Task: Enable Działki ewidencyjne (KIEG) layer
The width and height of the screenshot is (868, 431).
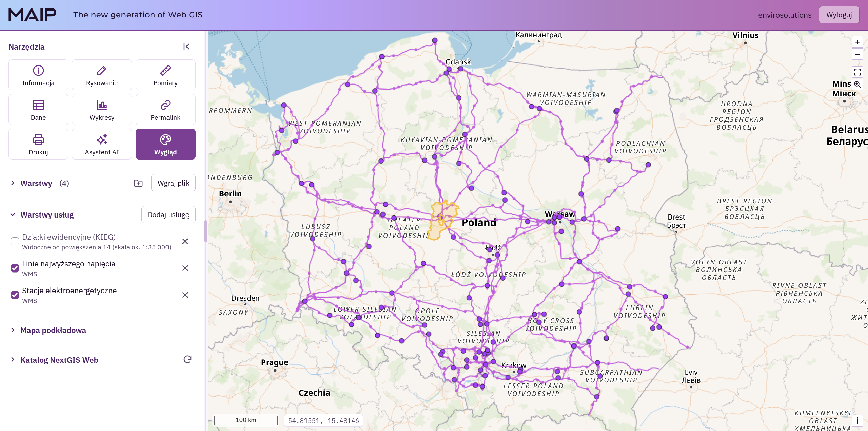Action: pos(15,241)
